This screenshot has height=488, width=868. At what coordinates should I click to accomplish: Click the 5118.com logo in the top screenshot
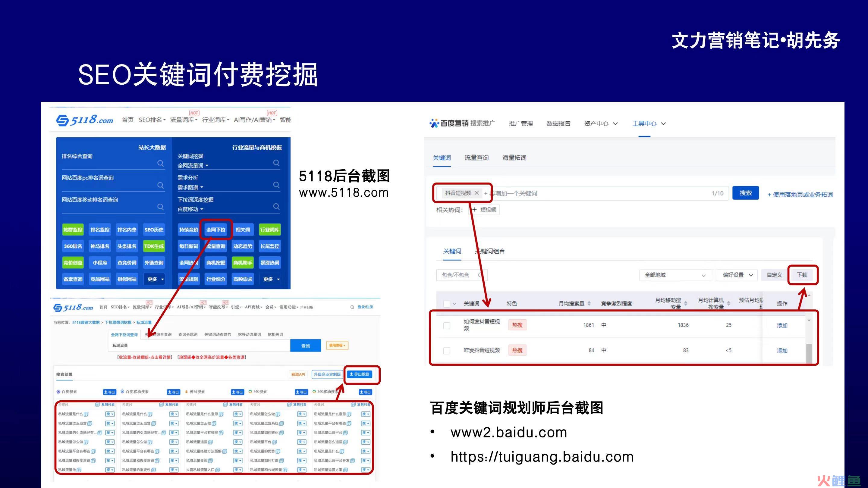[84, 120]
